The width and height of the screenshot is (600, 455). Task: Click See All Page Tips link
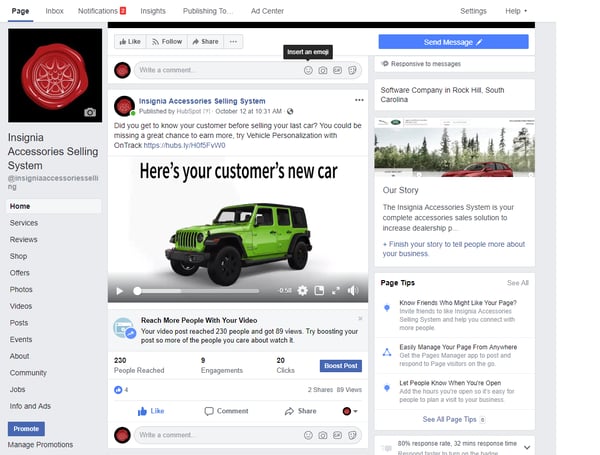pos(449,419)
